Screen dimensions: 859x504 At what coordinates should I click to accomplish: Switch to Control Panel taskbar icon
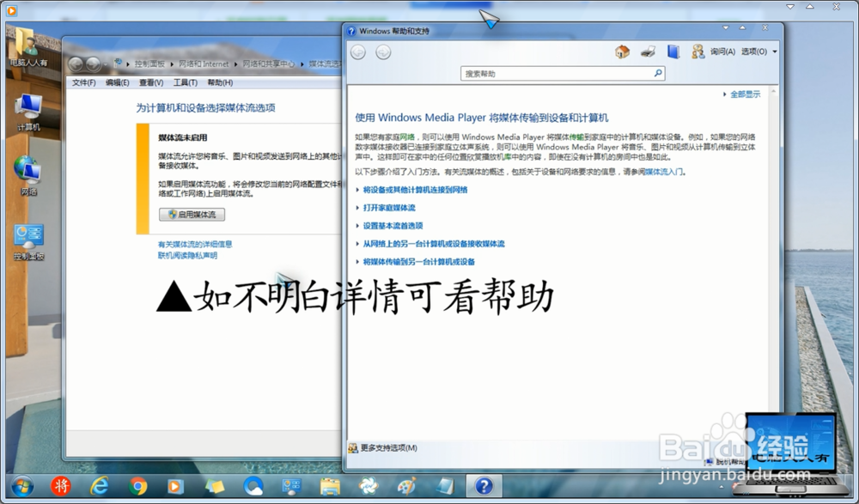coord(291,486)
